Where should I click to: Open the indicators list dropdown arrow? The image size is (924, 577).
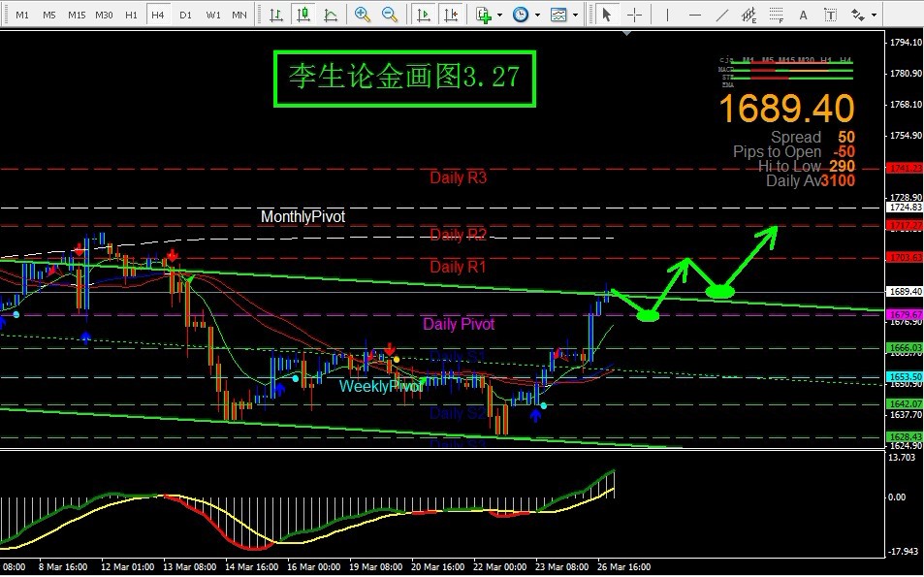[499, 16]
